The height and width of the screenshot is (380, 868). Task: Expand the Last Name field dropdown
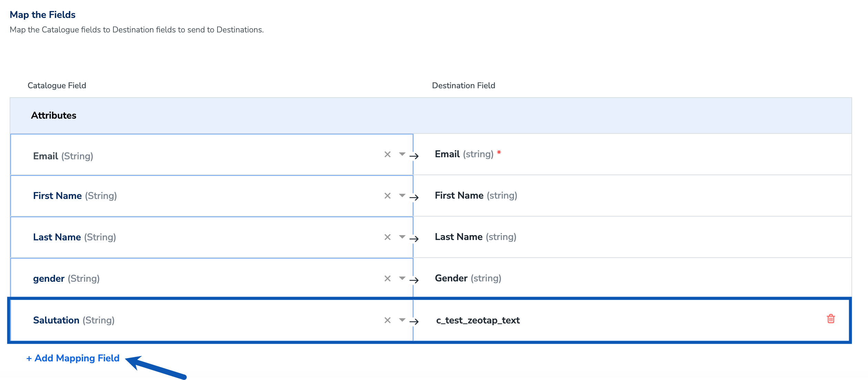402,237
